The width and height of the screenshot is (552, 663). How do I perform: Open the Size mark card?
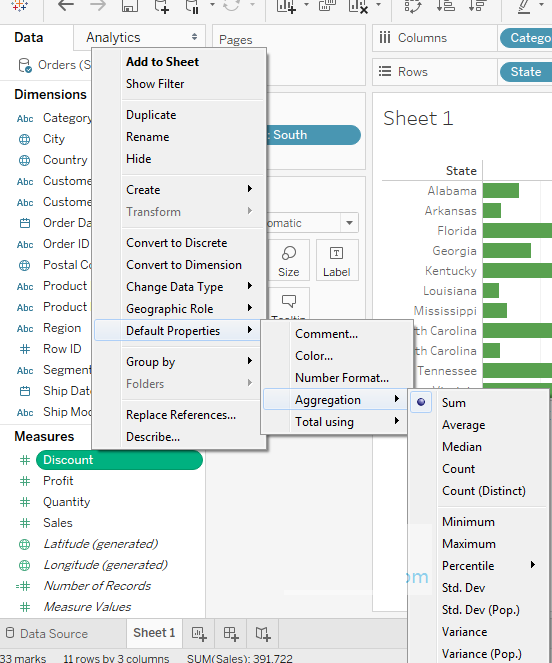(x=289, y=260)
